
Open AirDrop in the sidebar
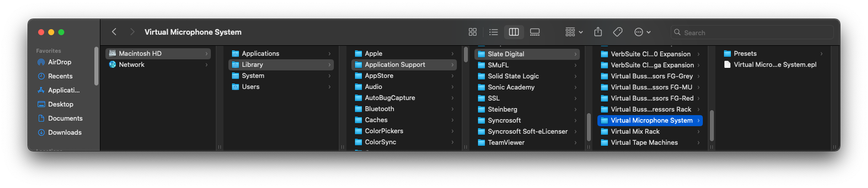(x=59, y=62)
